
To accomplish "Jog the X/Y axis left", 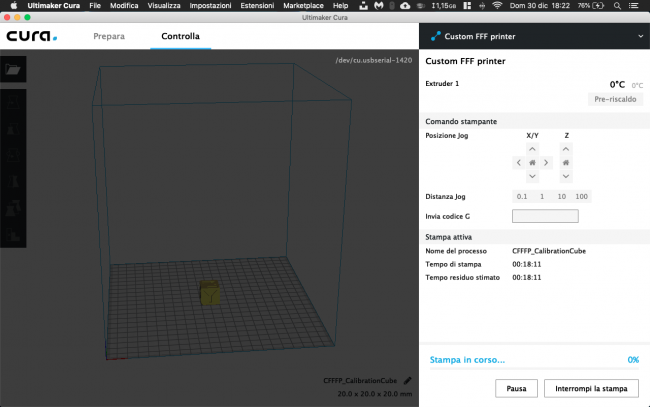I will coord(519,162).
